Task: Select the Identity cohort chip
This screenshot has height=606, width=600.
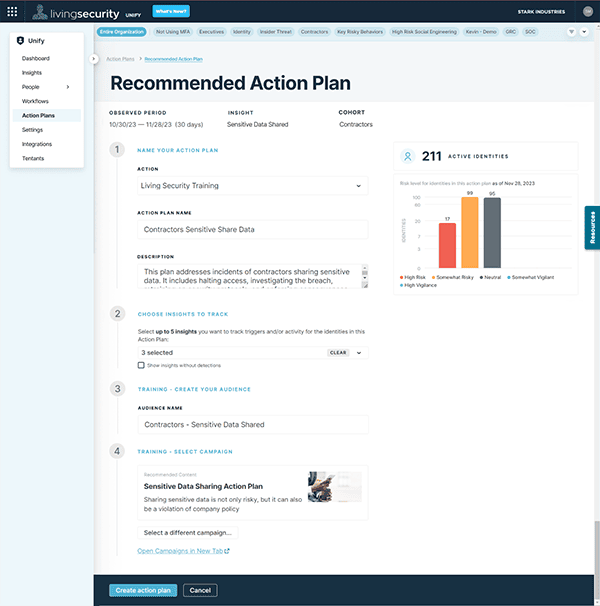Action: pos(242,32)
